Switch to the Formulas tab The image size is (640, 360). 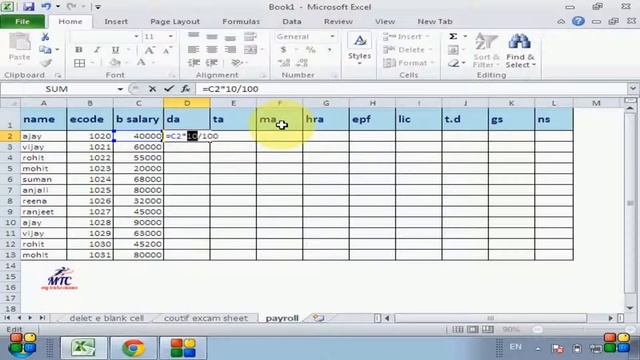point(241,21)
